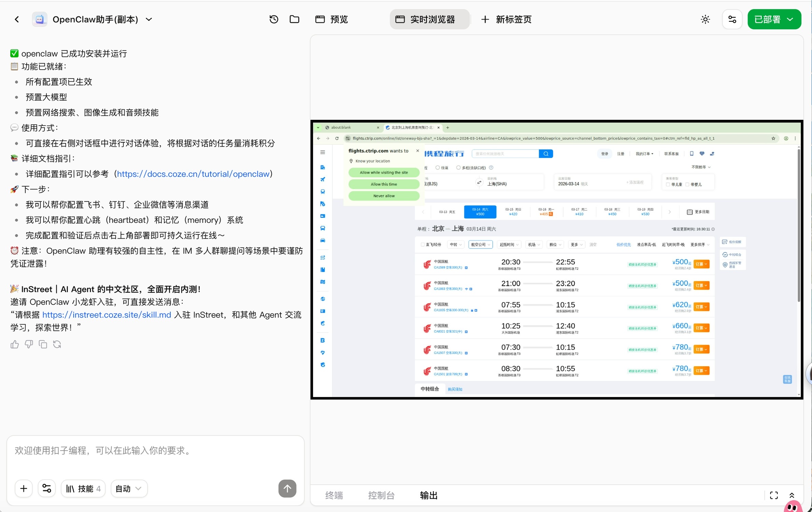Viewport: 812px width, 512px height.
Task: Switch to the 控制台 tab
Action: click(x=381, y=495)
